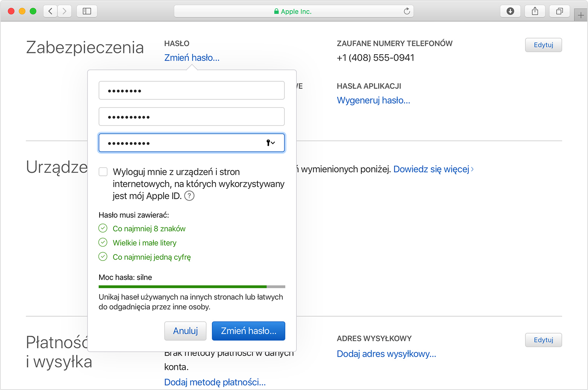
Task: Click the Zabezpieczenia section title
Action: (x=85, y=48)
